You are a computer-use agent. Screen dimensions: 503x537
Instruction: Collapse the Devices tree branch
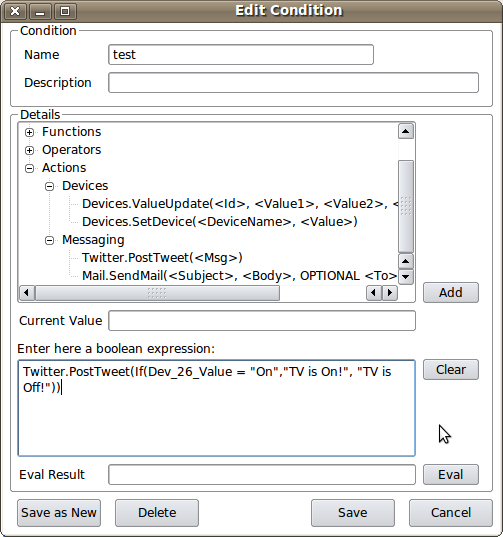point(50,186)
